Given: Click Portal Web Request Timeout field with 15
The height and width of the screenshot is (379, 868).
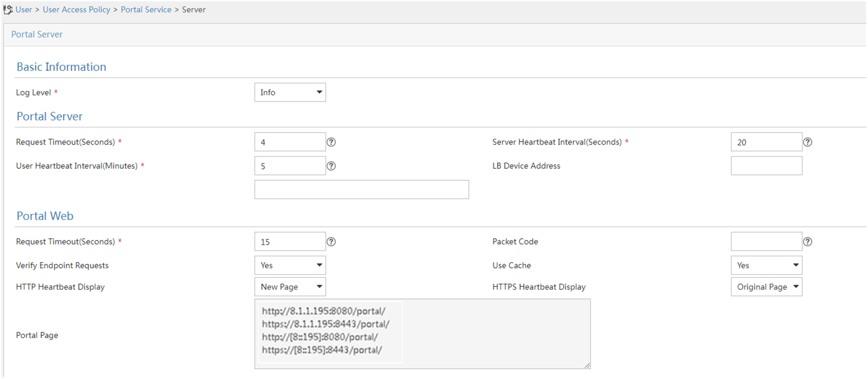Looking at the screenshot, I should click(x=290, y=242).
